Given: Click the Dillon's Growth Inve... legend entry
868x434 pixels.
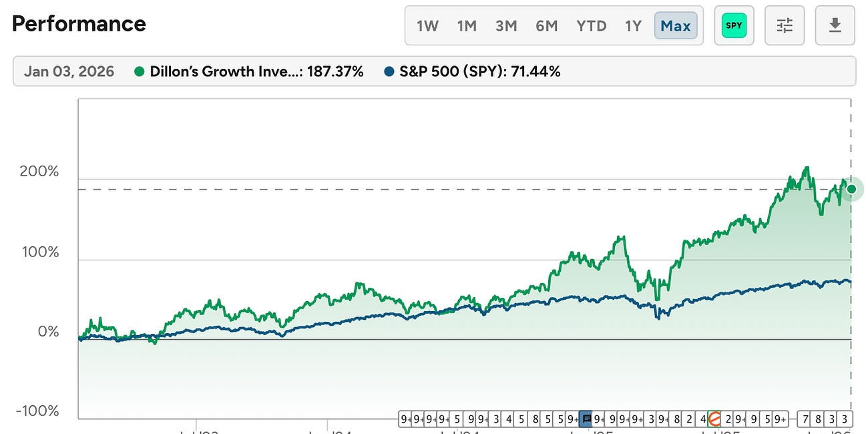Looking at the screenshot, I should [249, 71].
